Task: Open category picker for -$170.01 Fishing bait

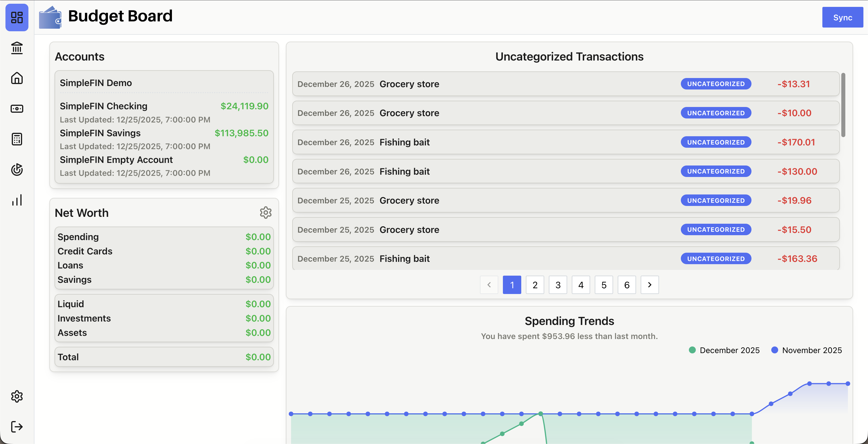Action: point(716,142)
